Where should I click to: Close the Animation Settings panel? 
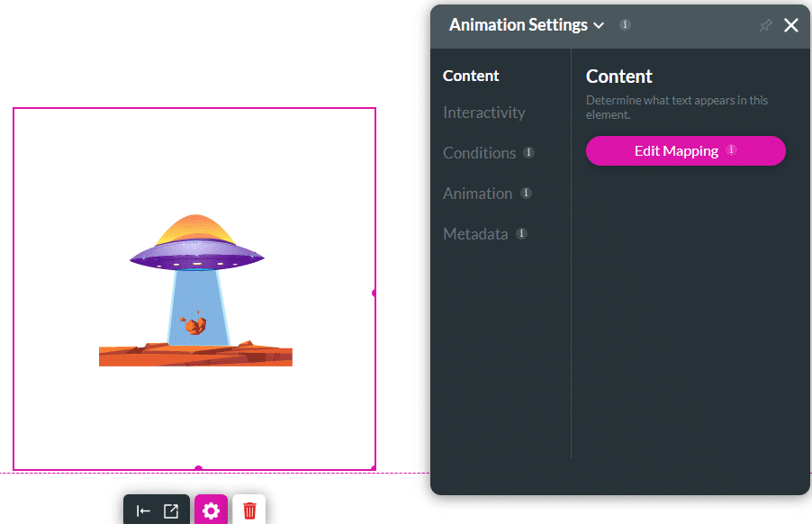pyautogui.click(x=790, y=25)
